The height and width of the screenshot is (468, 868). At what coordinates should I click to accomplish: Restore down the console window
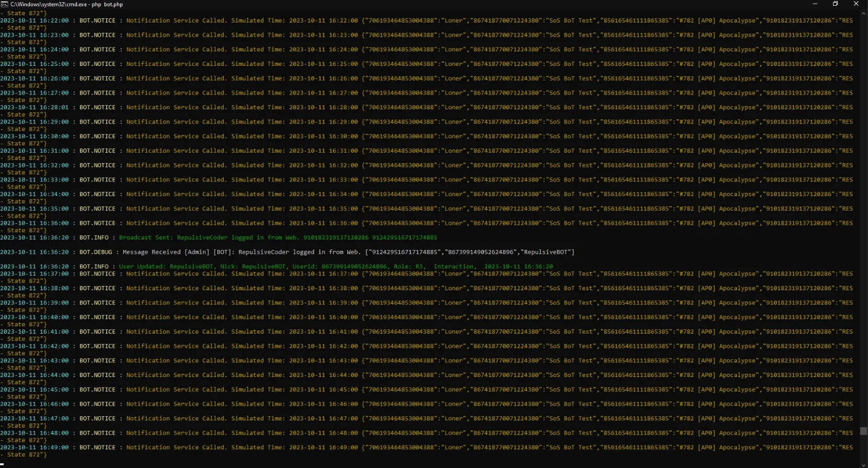coord(835,4)
